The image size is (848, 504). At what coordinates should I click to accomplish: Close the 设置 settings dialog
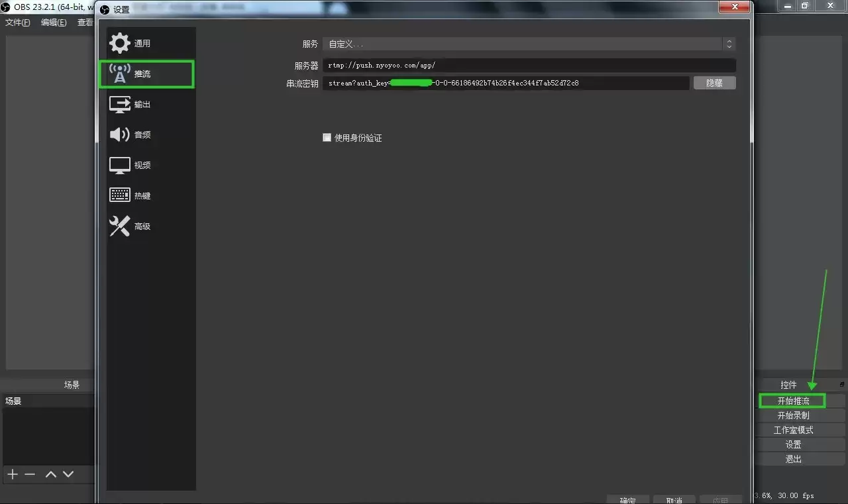click(735, 7)
